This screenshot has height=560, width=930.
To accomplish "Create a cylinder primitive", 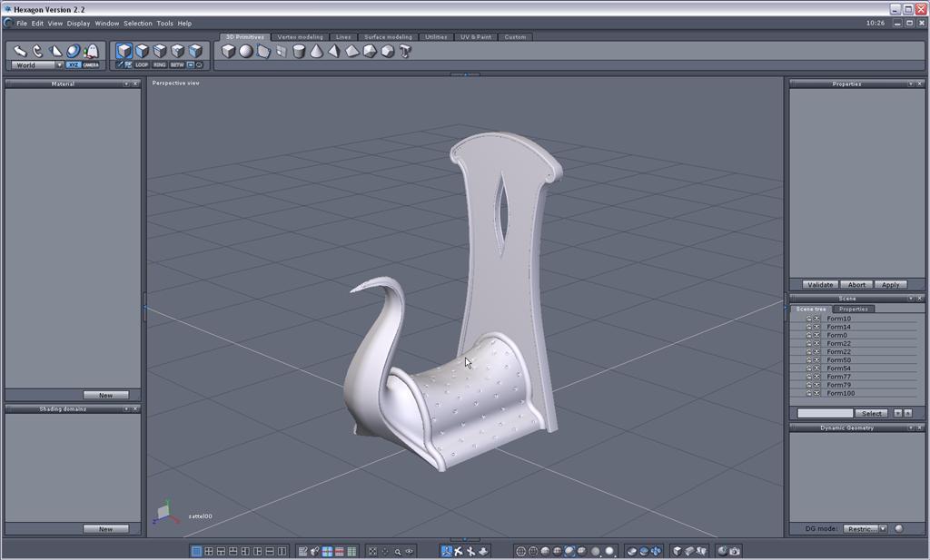I will coord(299,51).
